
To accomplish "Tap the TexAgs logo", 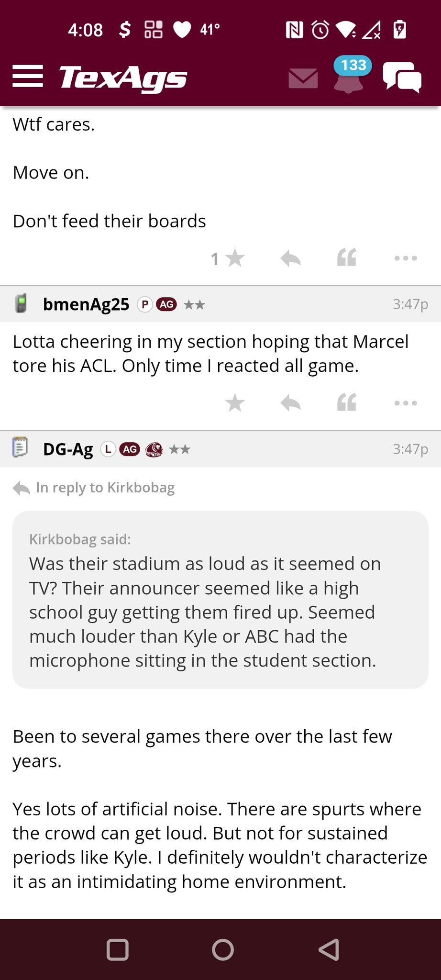I will (123, 78).
